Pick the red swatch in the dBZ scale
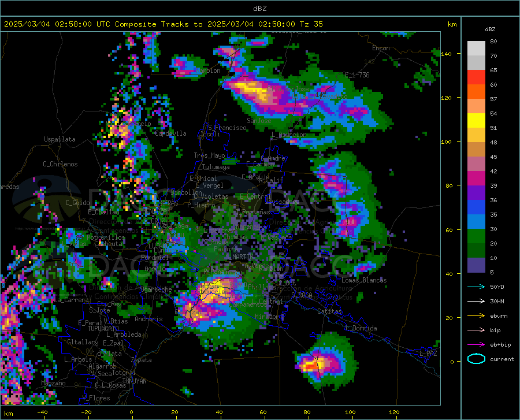This screenshot has width=520, height=420. [x=476, y=77]
